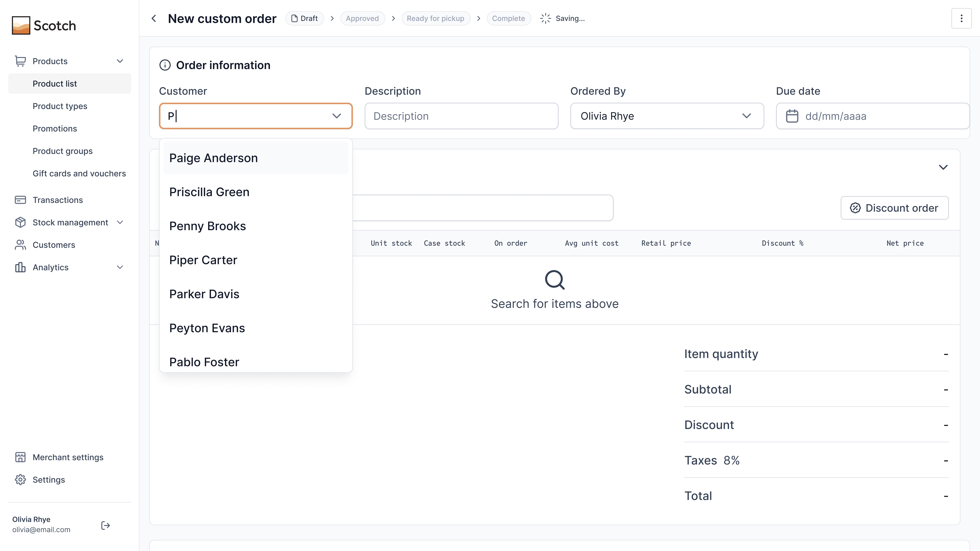Open the Customers page in sidebar
Screen dimensions: 980x551
(54, 245)
